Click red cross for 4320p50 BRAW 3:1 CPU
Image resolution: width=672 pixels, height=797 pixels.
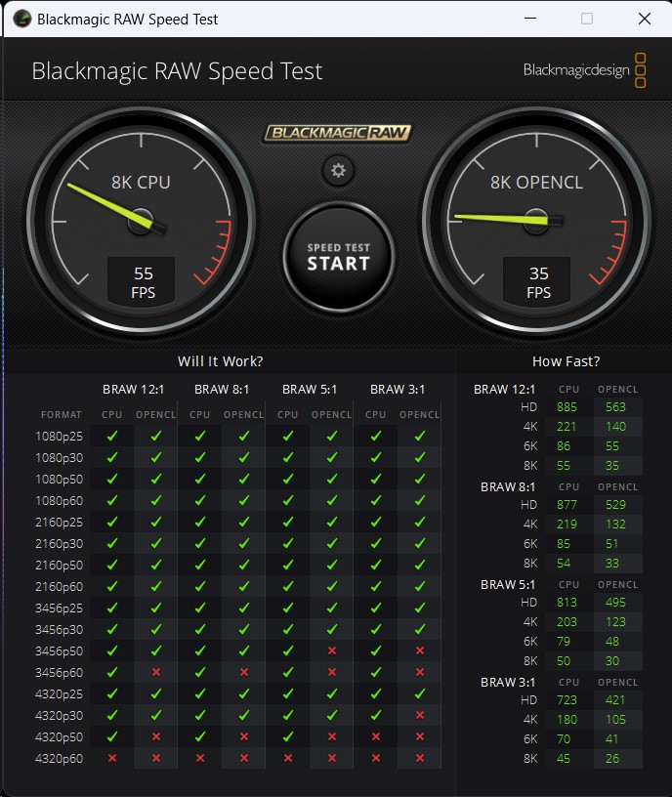point(376,736)
